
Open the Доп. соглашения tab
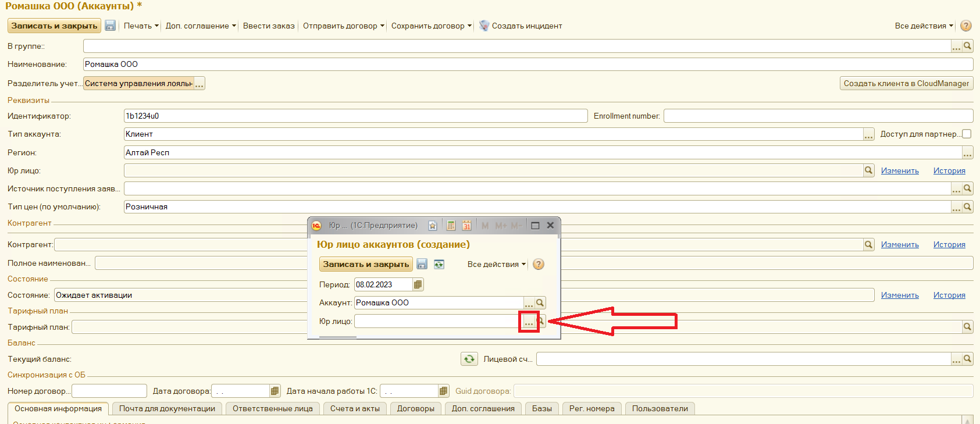point(483,409)
